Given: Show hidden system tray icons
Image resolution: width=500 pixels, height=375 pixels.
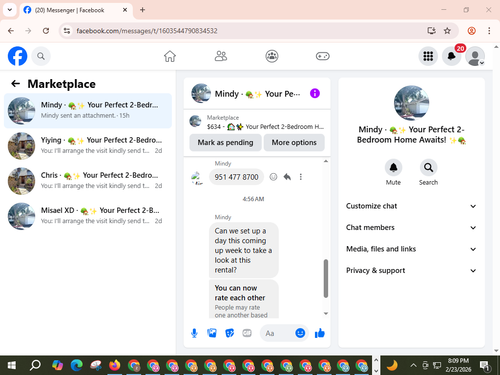Looking at the screenshot, I should tap(413, 366).
